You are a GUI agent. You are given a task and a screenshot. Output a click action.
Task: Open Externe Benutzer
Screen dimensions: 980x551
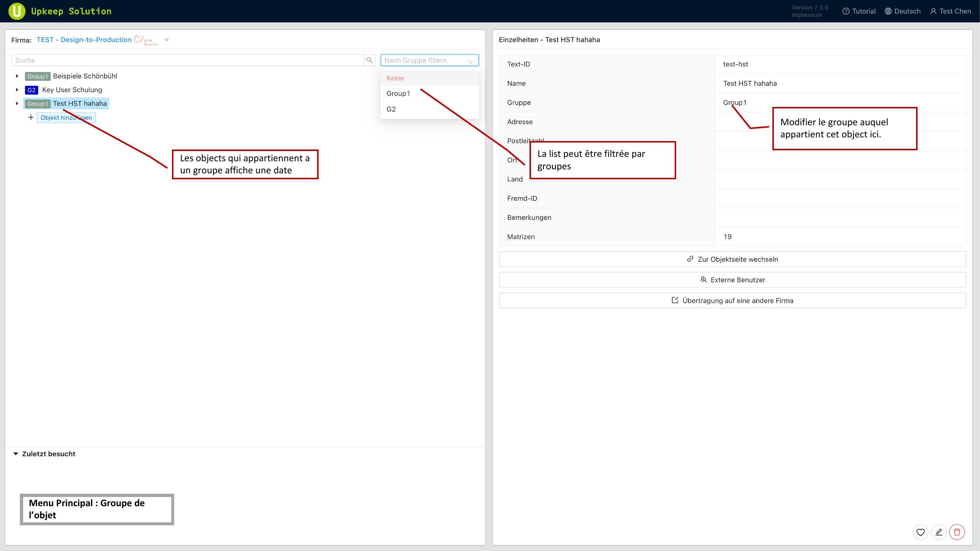(x=732, y=280)
